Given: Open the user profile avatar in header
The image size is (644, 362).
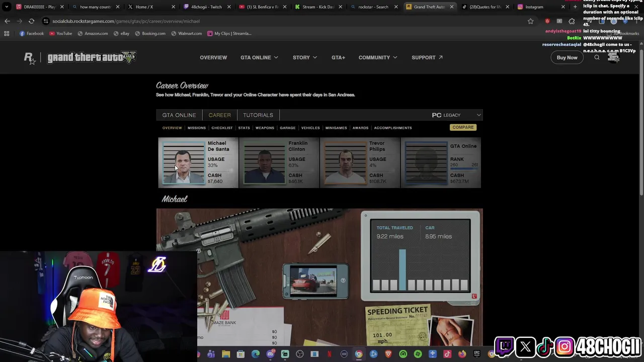Looking at the screenshot, I should point(613,57).
